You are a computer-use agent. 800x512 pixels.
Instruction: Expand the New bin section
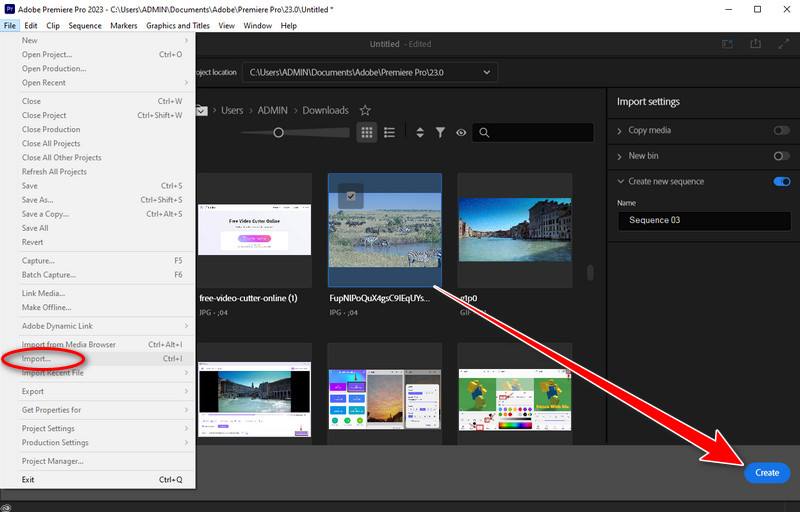tap(619, 157)
